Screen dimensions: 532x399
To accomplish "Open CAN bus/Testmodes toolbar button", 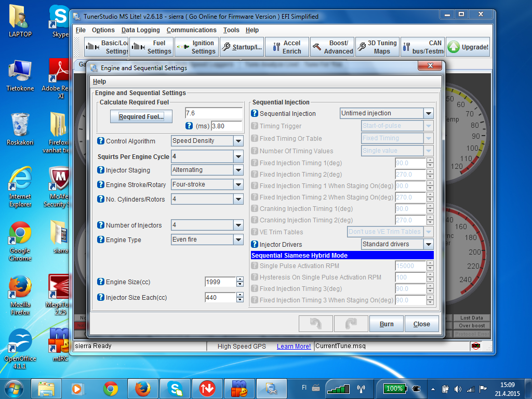I will click(x=422, y=47).
